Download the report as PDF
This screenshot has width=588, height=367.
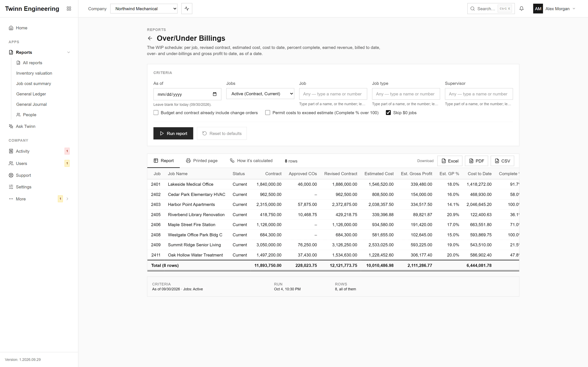[476, 161]
